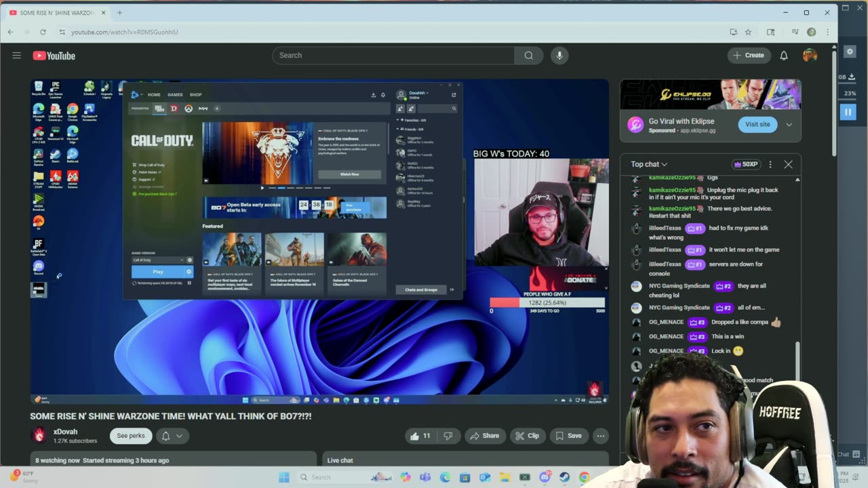This screenshot has width=868, height=488.
Task: Open the YouTube account avatar menu
Action: click(x=810, y=56)
